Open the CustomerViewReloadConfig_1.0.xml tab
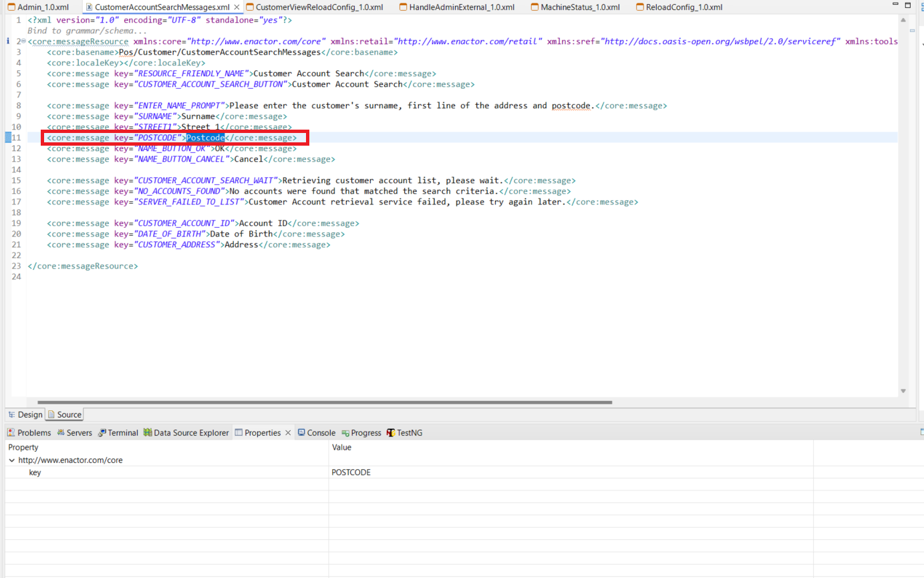This screenshot has width=924, height=578. coord(315,7)
